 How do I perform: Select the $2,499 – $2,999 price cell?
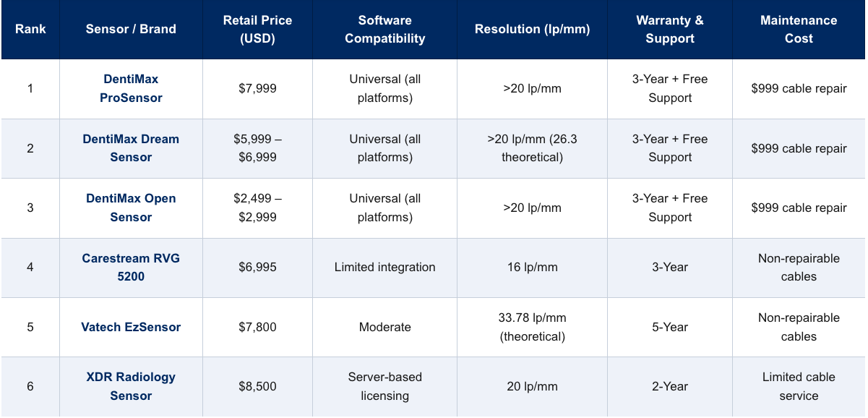257,208
